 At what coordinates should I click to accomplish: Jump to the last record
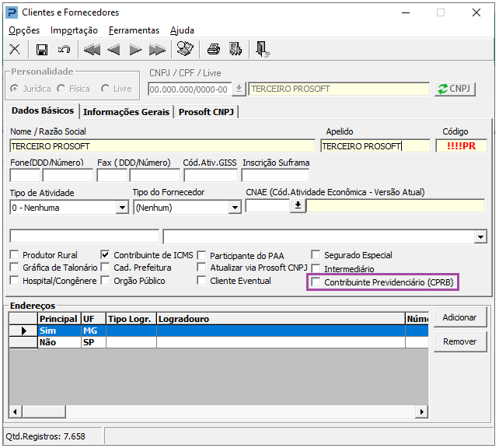tap(157, 50)
